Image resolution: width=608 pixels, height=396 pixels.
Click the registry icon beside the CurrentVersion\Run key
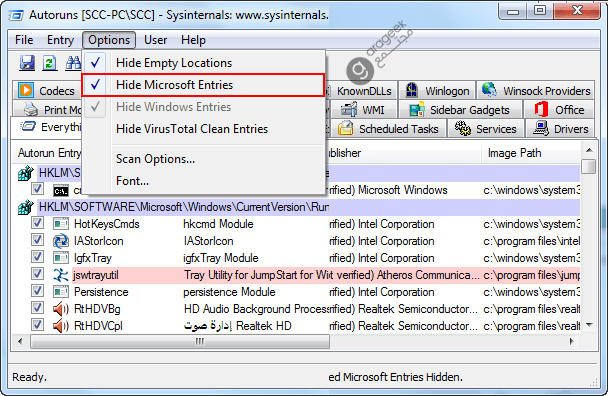tap(26, 207)
